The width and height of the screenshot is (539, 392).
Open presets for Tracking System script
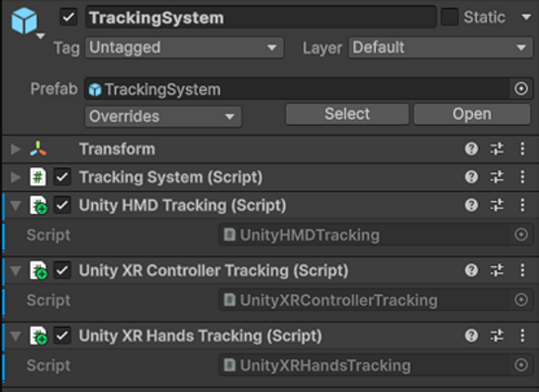(x=496, y=177)
